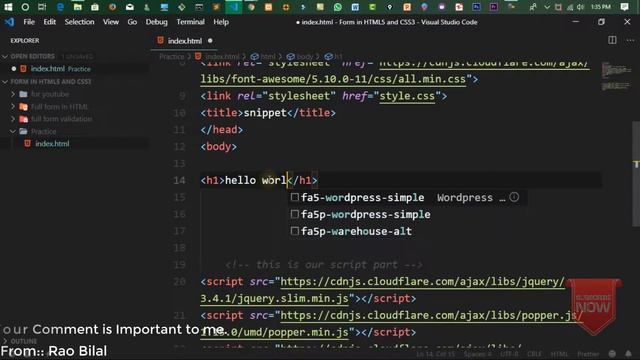Choose fa5-wordpress-simple suggestion

tap(362, 198)
